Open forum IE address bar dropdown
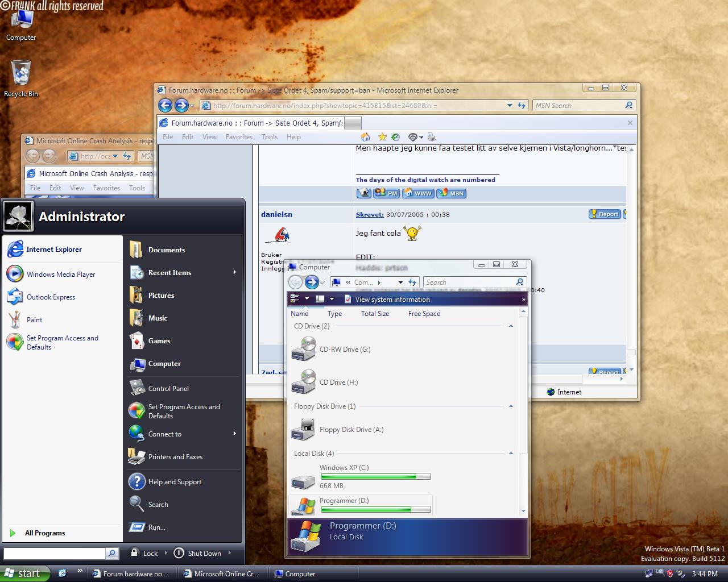This screenshot has height=582, width=728. (510, 105)
